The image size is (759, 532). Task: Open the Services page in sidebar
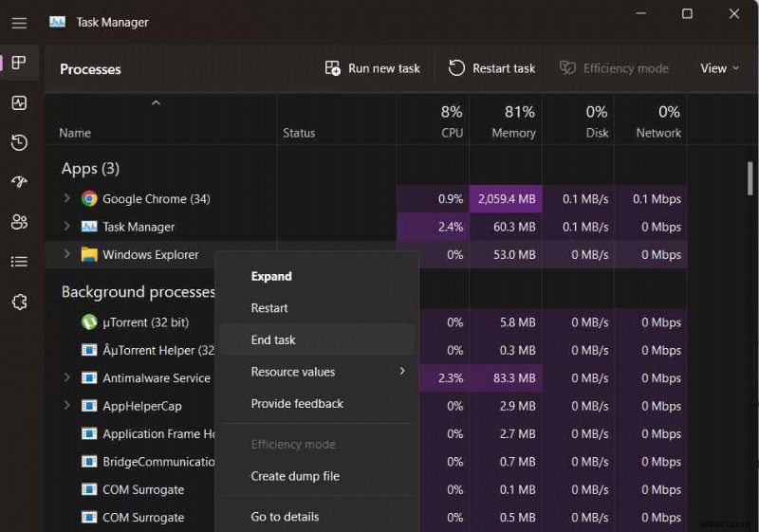[x=19, y=302]
